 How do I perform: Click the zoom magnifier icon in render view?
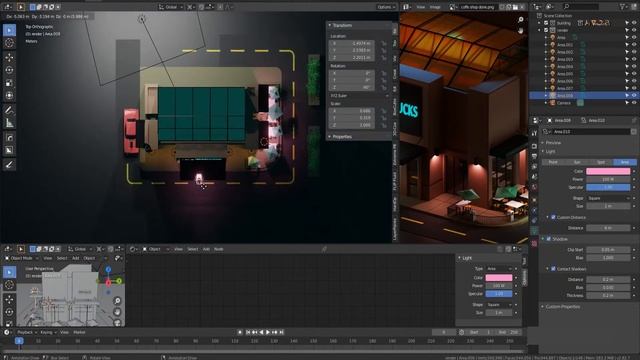coord(520,20)
